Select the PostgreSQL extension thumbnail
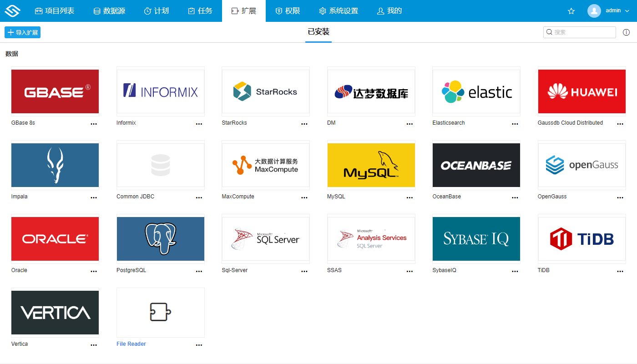The height and width of the screenshot is (364, 637). pos(160,239)
